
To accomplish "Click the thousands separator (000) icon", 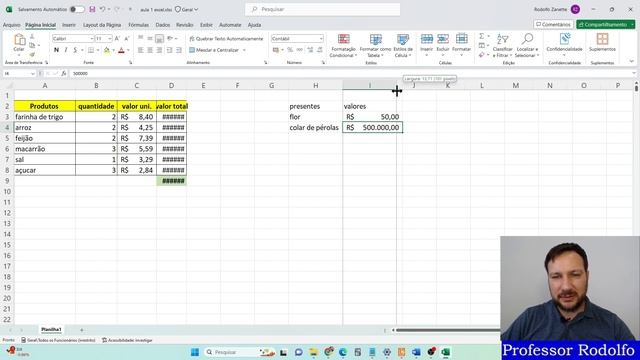I will click(300, 50).
